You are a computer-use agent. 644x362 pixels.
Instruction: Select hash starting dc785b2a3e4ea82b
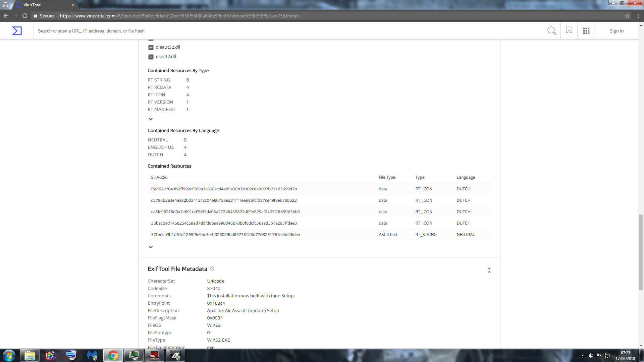[x=224, y=200]
